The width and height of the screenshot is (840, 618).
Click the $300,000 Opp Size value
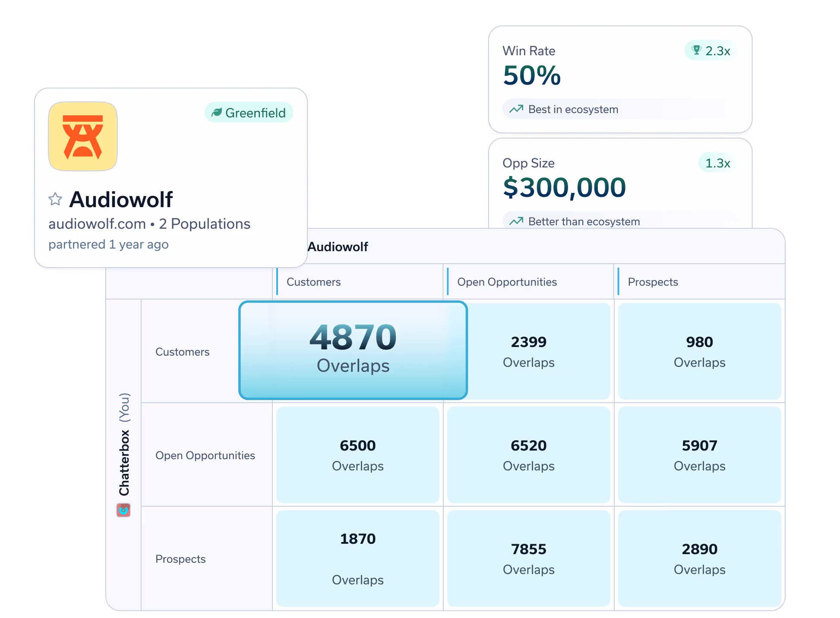point(564,188)
